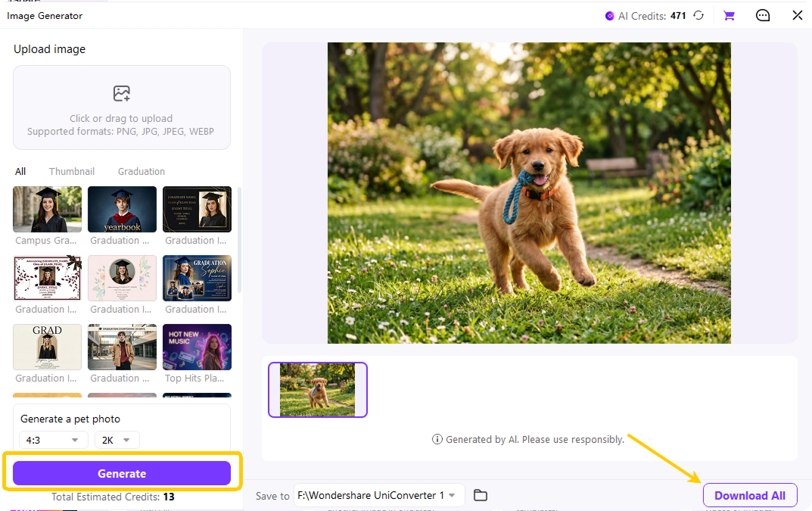Click the 'Supported formats: PNG, JPG, JPEG, WEBP' text
This screenshot has height=511, width=812.
(120, 132)
